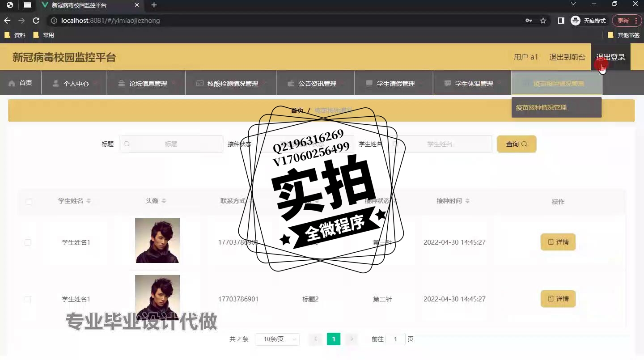Open the 资料 bookmark folder

pyautogui.click(x=15, y=35)
